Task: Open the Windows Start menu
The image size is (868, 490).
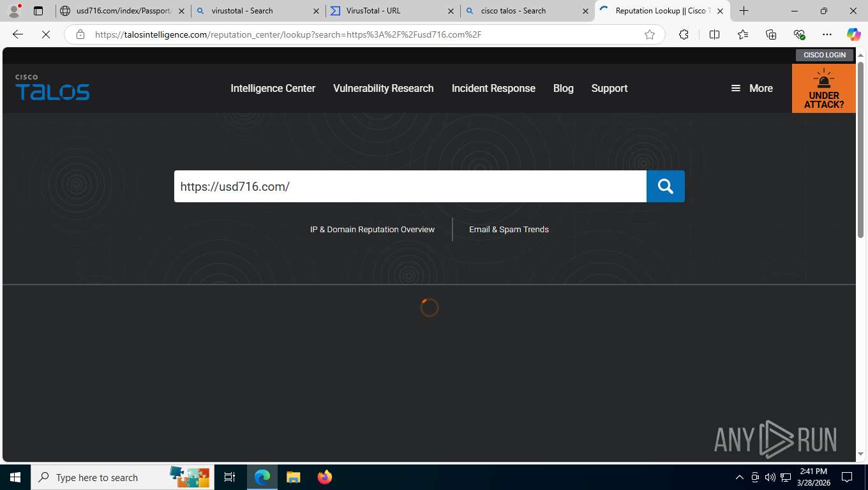Action: click(x=15, y=477)
